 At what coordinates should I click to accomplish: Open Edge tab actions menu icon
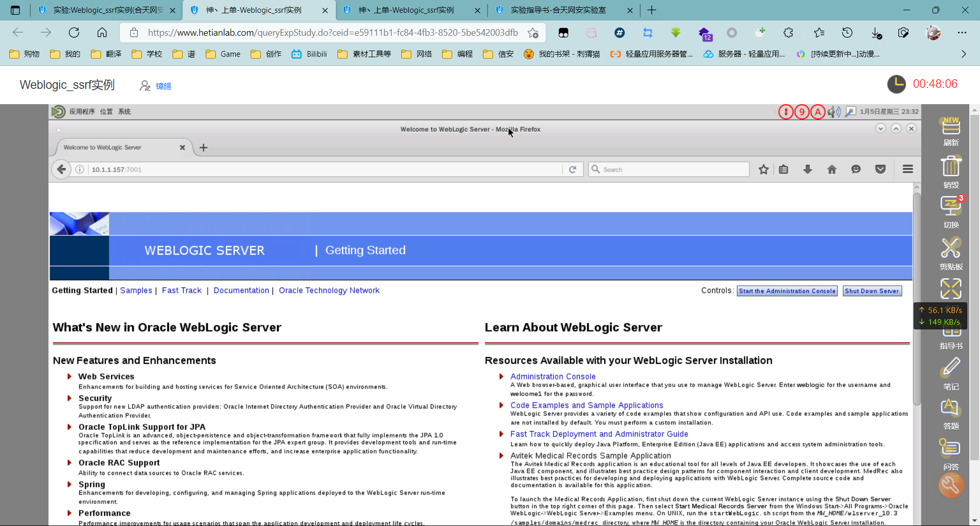(15, 10)
